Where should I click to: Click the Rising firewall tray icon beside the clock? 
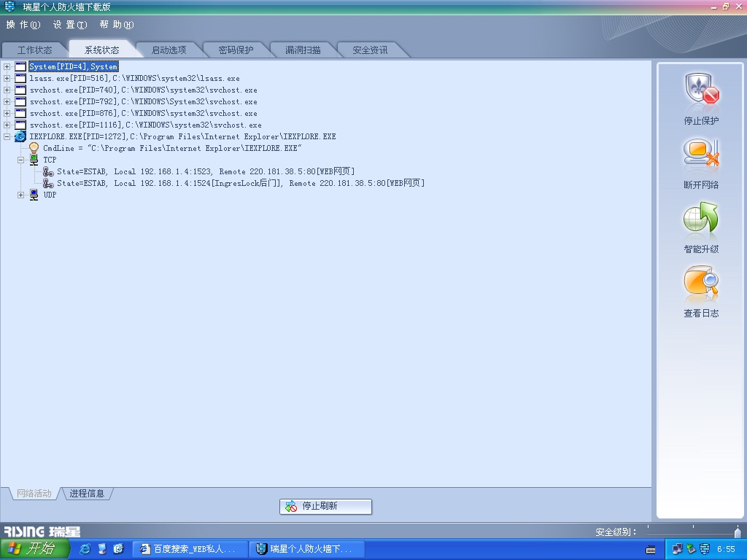pyautogui.click(x=705, y=549)
